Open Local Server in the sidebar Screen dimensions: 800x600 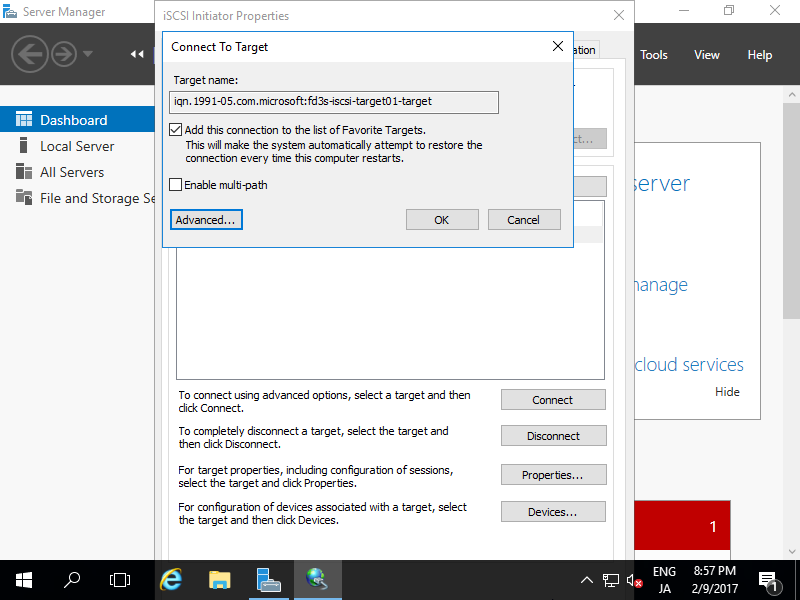point(78,146)
